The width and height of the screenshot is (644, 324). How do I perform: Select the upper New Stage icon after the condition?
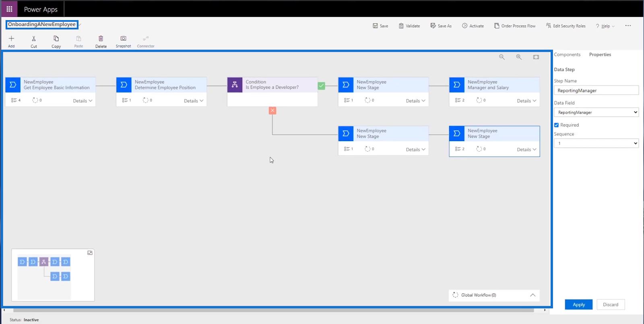point(346,85)
